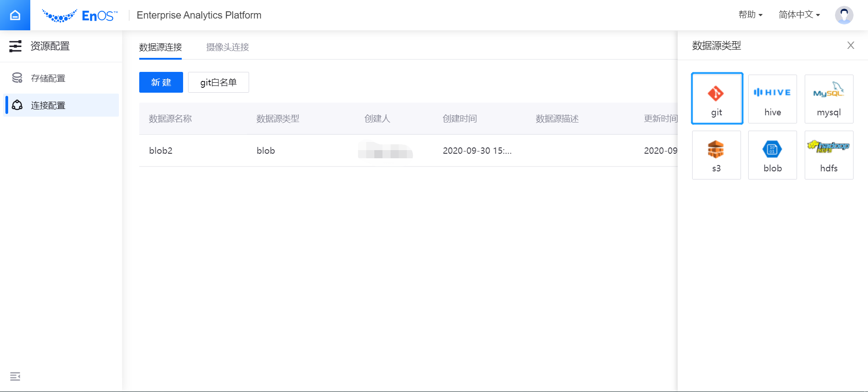Open 连接配置 in the sidebar
This screenshot has height=392, width=868.
[x=48, y=105]
